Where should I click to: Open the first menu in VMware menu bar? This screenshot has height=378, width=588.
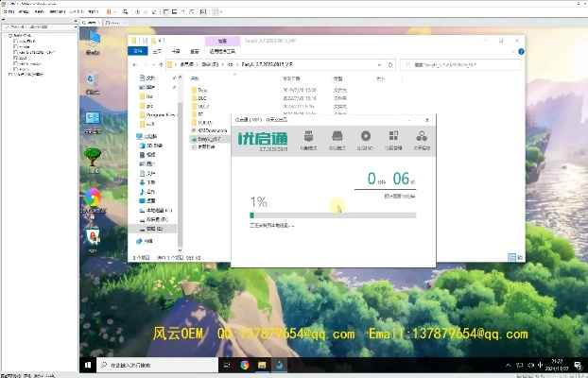click(9, 12)
